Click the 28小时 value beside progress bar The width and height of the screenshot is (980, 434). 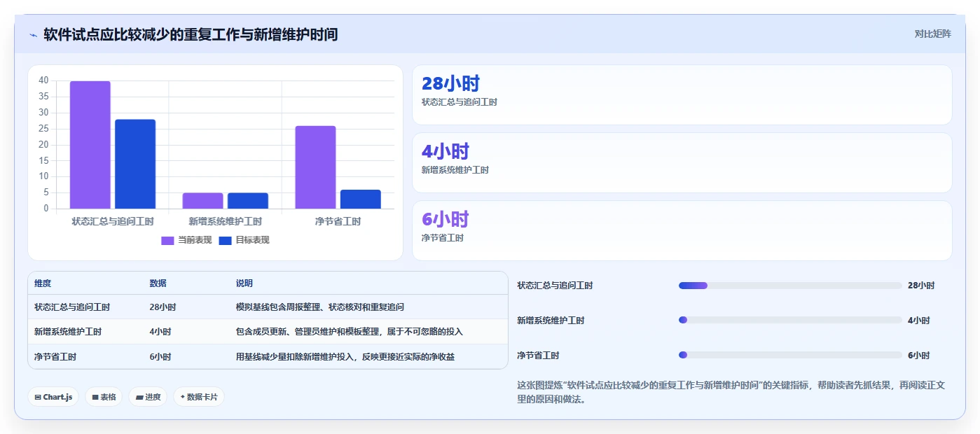click(x=921, y=286)
